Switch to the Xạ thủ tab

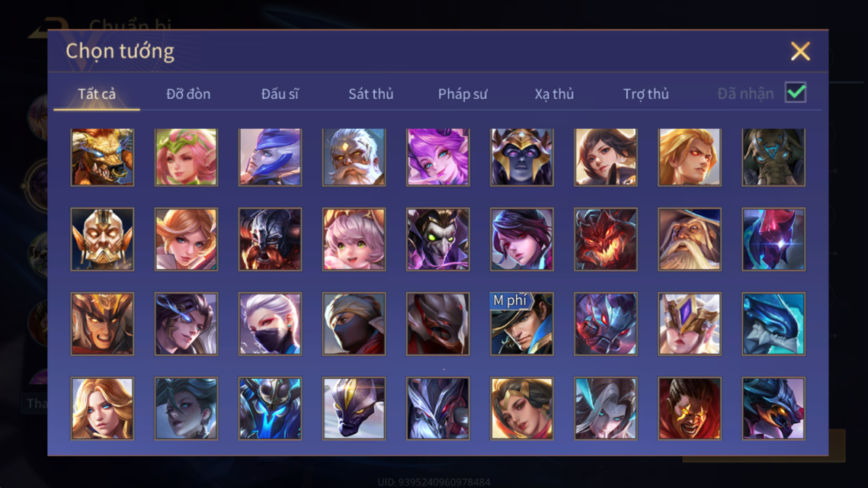554,94
